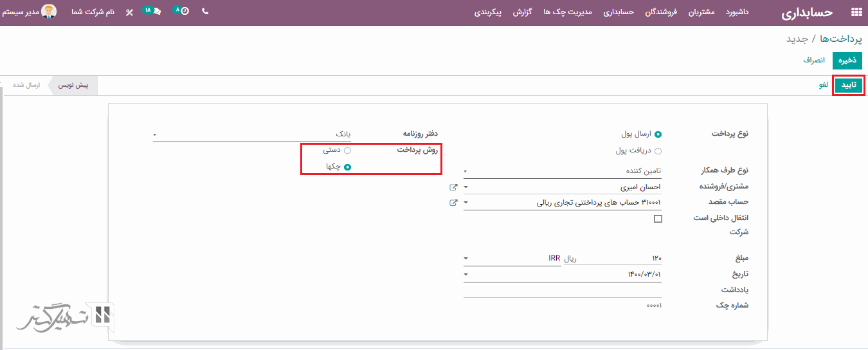Click the تایید confirm button

point(849,85)
